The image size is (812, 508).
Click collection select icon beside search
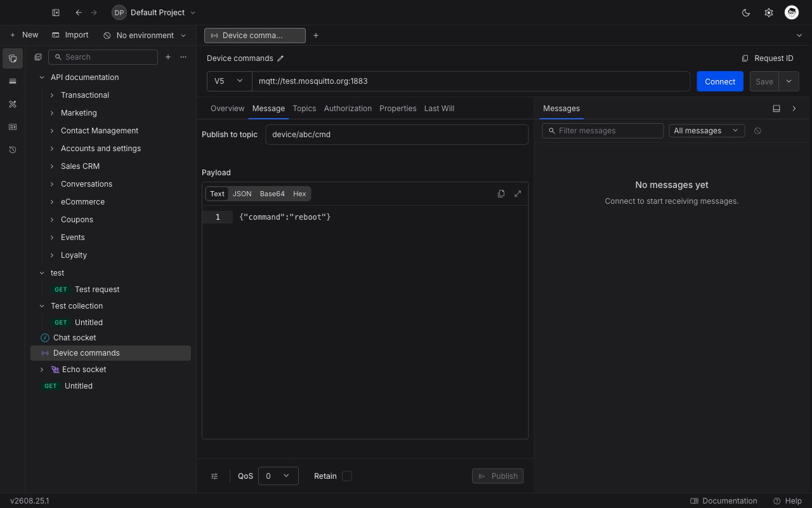[38, 57]
